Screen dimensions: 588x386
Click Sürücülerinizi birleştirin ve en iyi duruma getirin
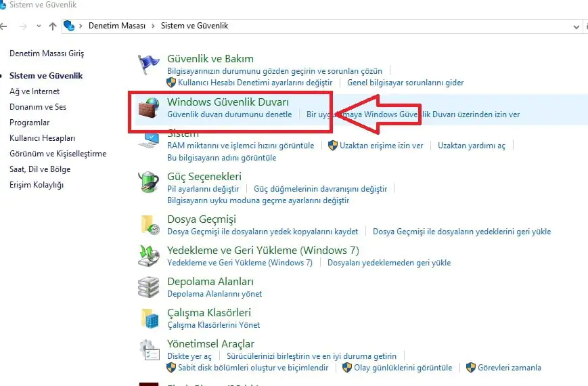[x=312, y=356]
